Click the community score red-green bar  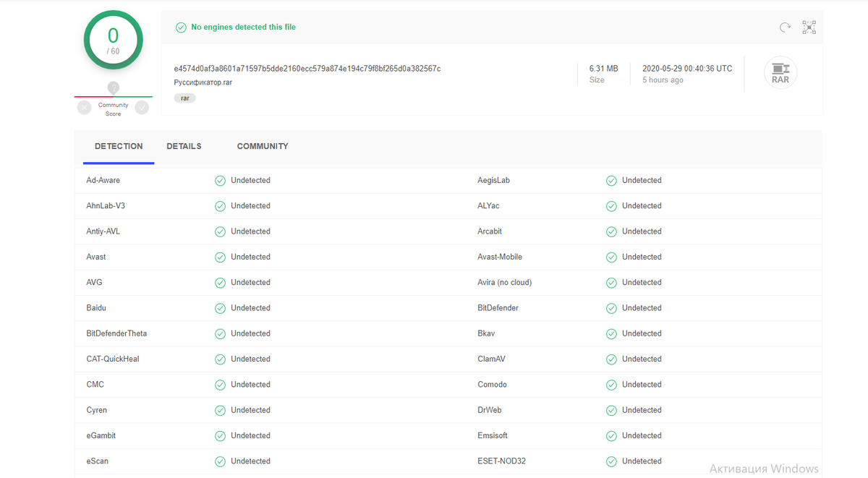coord(113,96)
